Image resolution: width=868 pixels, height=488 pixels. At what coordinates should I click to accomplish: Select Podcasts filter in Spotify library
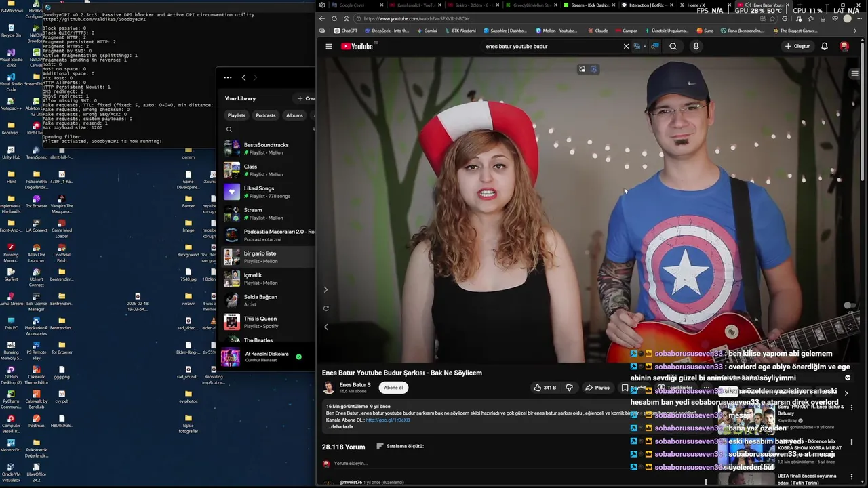(x=266, y=115)
